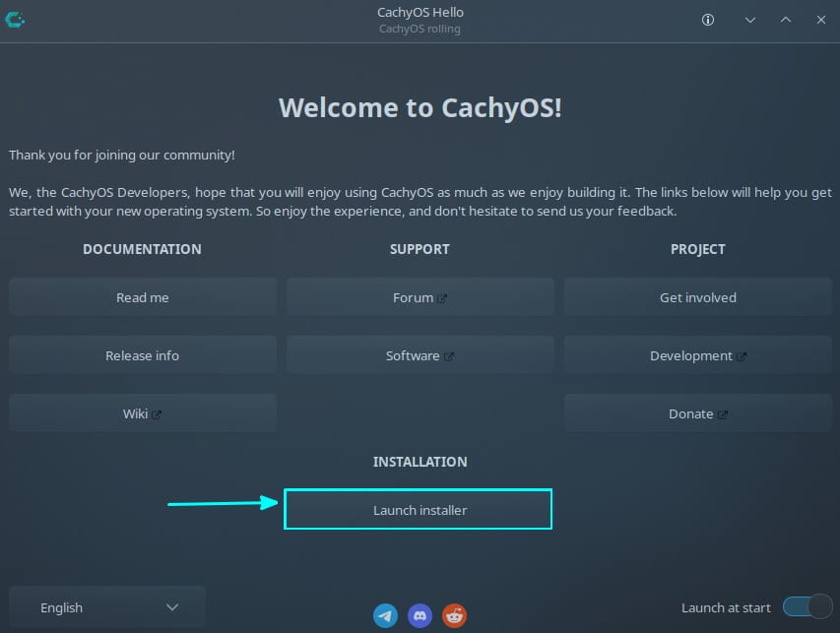Open the Reddit social icon
840x633 pixels.
pos(454,616)
